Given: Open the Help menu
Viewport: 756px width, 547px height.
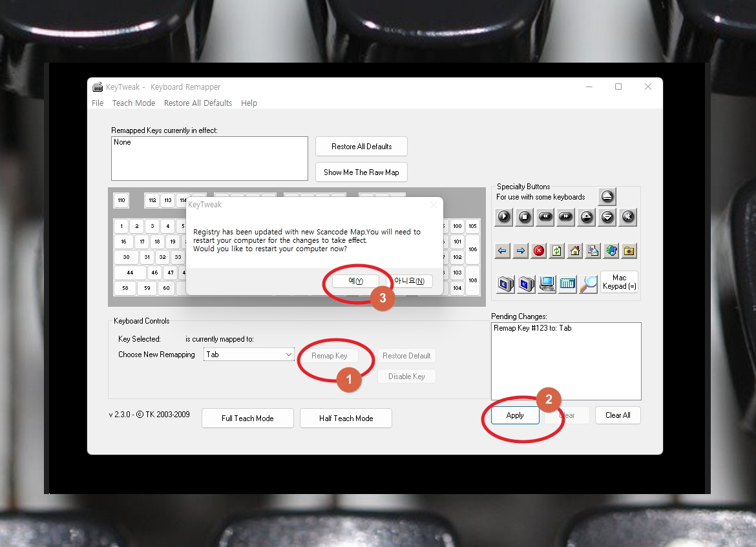Looking at the screenshot, I should [249, 103].
